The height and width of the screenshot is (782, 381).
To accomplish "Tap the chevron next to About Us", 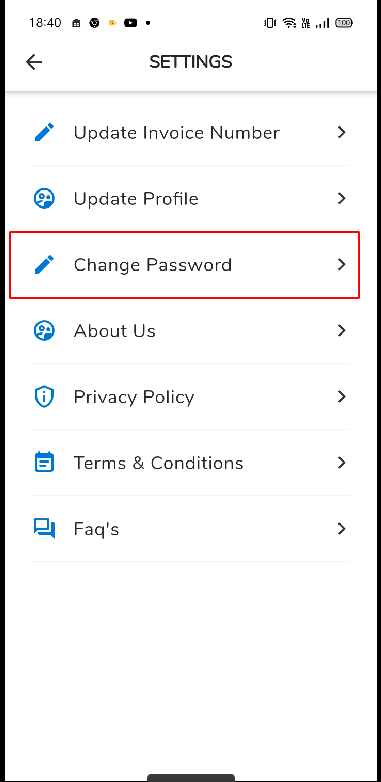I will coord(342,330).
